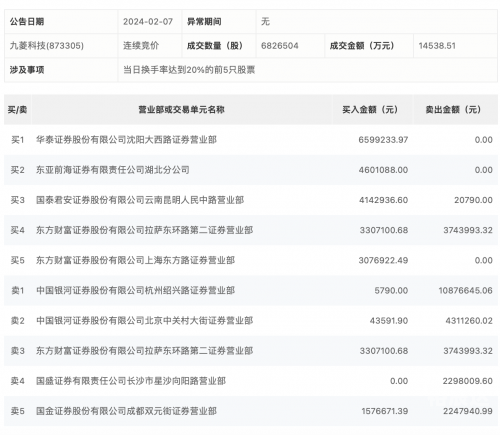The width and height of the screenshot is (500, 435).
Task: Select 3743993.32 in the 买4 row
Action: point(468,230)
